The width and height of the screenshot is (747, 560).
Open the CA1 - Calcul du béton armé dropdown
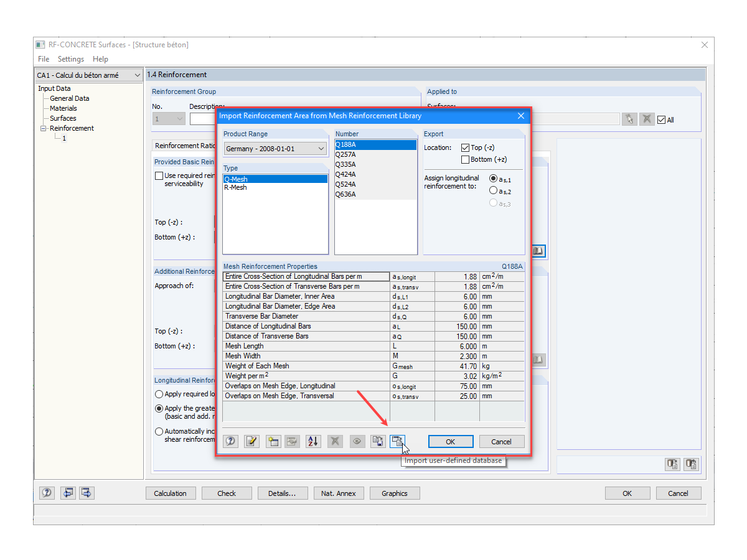click(89, 75)
